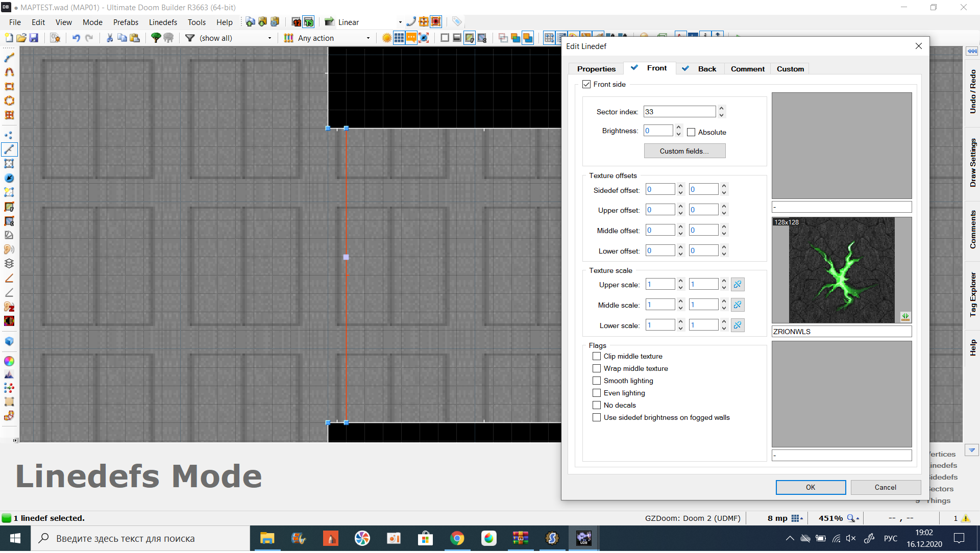This screenshot has height=553, width=980.
Task: Open the Mode menu
Action: click(92, 22)
